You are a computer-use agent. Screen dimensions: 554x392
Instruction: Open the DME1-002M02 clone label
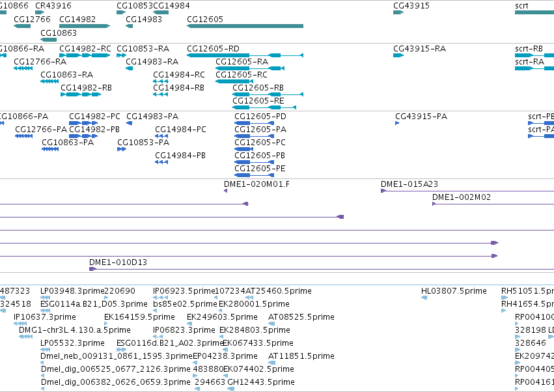[x=462, y=197]
